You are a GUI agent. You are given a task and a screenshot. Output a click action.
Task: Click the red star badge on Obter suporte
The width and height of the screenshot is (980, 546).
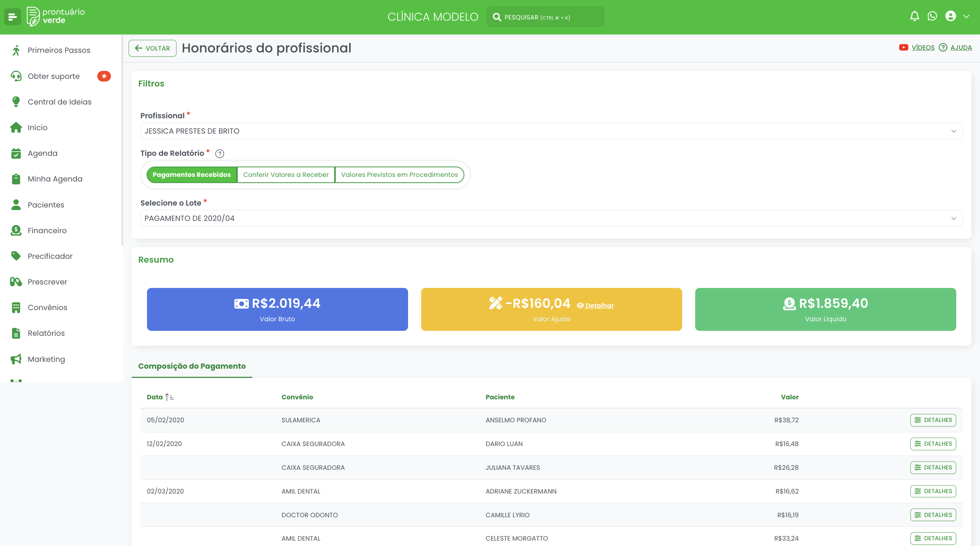click(104, 76)
